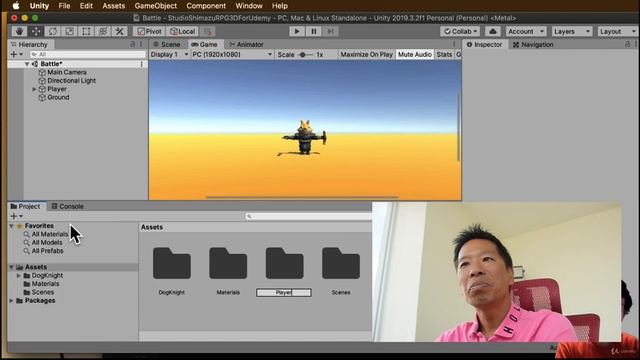This screenshot has width=640, height=360.
Task: Open the Assets menu
Action: [113, 6]
